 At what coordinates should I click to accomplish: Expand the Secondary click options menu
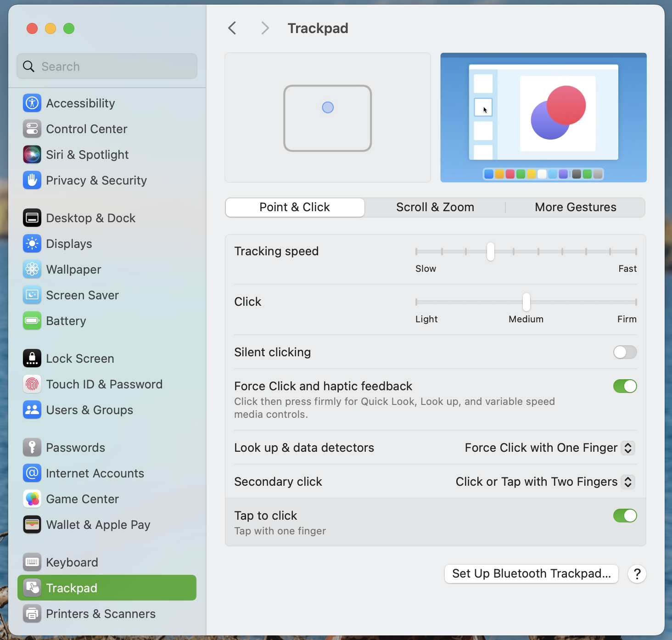(x=545, y=482)
